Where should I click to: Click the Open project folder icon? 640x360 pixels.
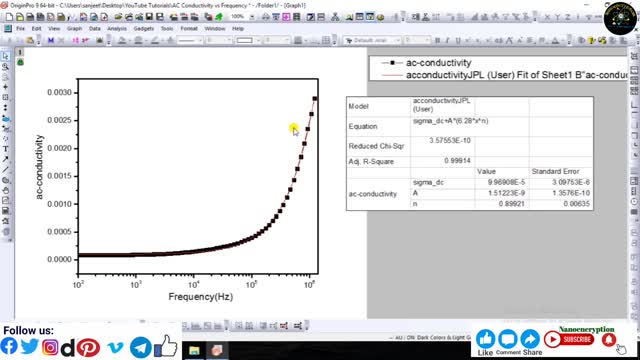coord(118,17)
